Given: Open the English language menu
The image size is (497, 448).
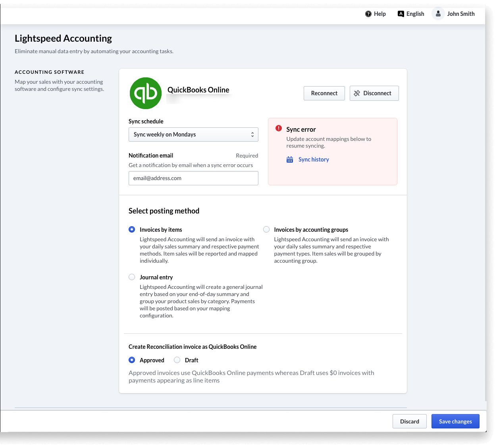Looking at the screenshot, I should point(415,13).
